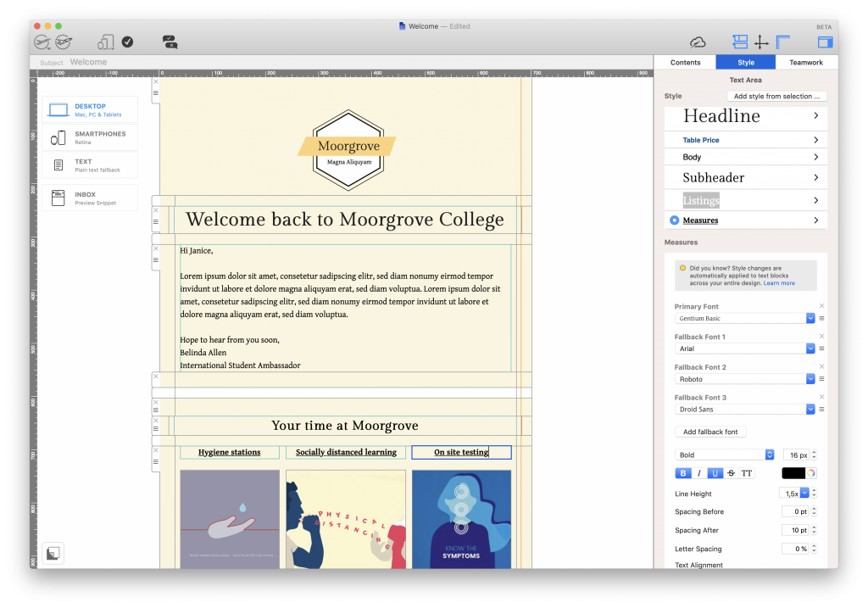Click the send-mail airplane icon in the toolbar
This screenshot has height=608, width=868.
[x=42, y=42]
